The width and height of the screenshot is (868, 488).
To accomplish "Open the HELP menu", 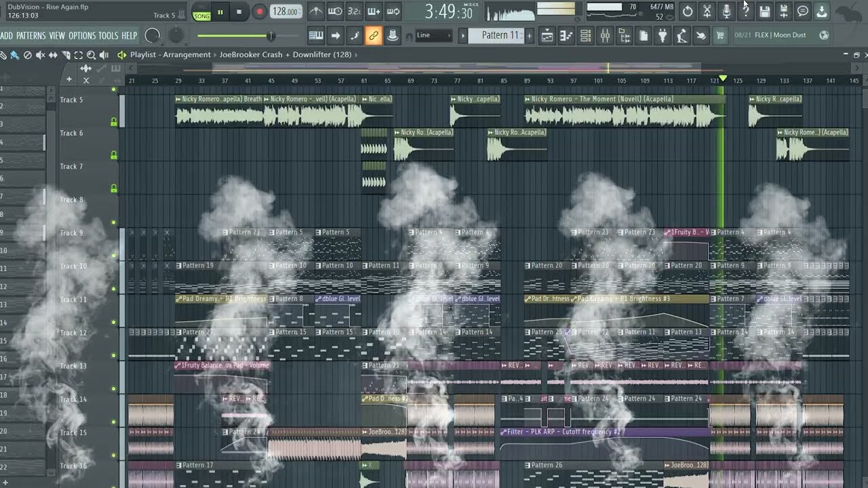I will click(130, 35).
